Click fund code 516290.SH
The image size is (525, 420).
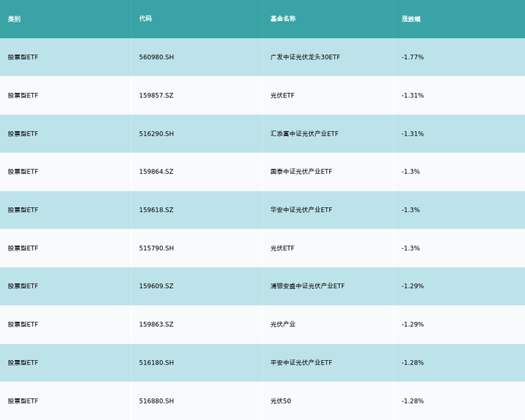coord(157,133)
